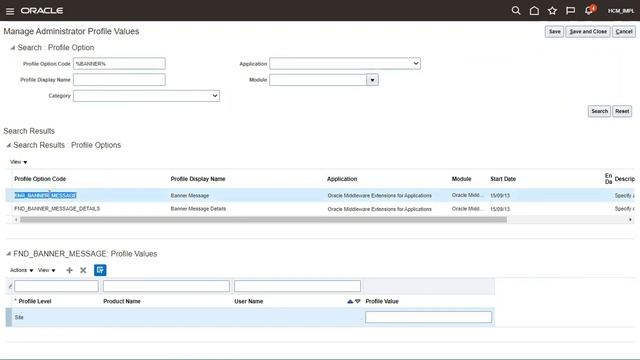Open the Watchlist flag icon
Viewport: 640px width, 360px height.
571,11
